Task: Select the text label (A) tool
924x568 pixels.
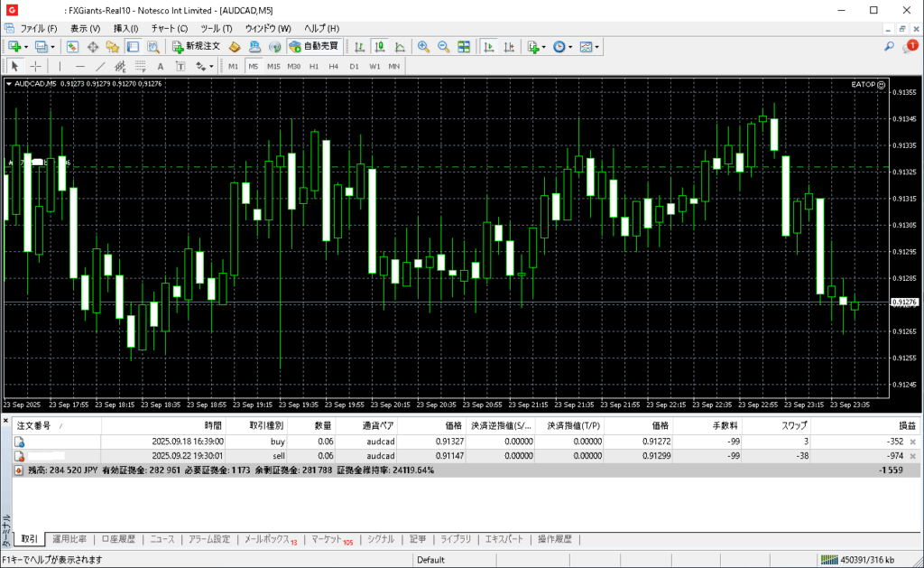Action: click(x=161, y=66)
